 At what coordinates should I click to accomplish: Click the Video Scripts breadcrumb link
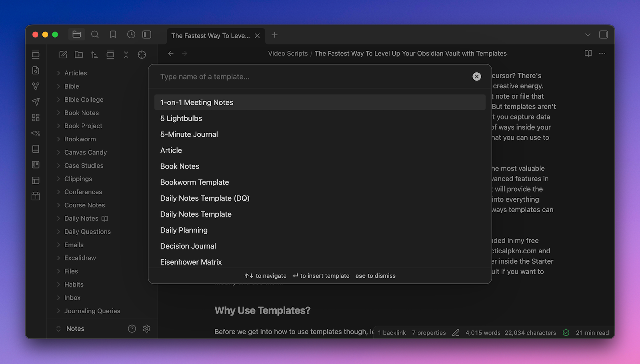pos(288,54)
